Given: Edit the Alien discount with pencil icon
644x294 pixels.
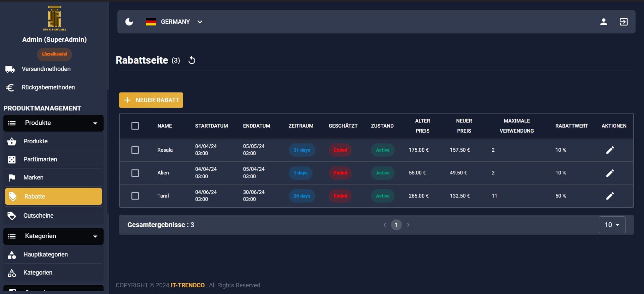Looking at the screenshot, I should pyautogui.click(x=610, y=173).
